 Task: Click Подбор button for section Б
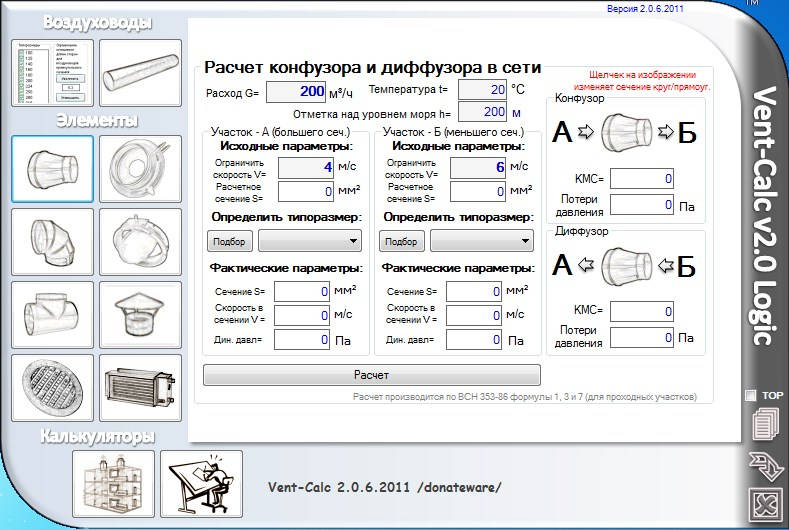coord(401,241)
